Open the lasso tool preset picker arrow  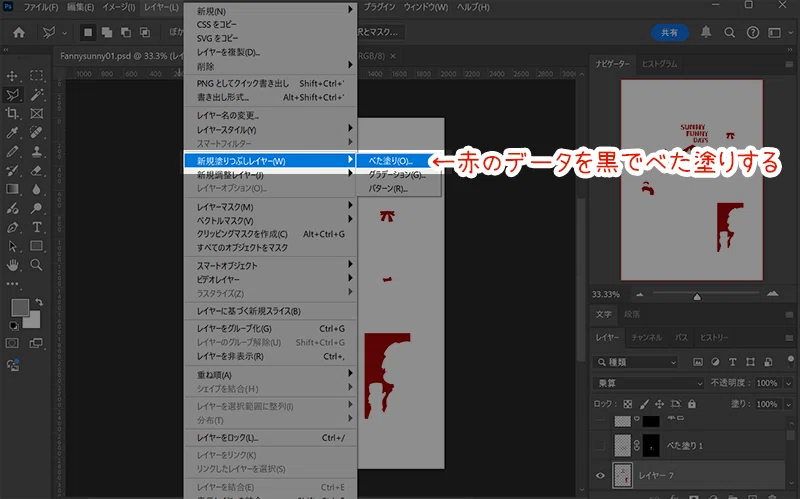click(64, 33)
